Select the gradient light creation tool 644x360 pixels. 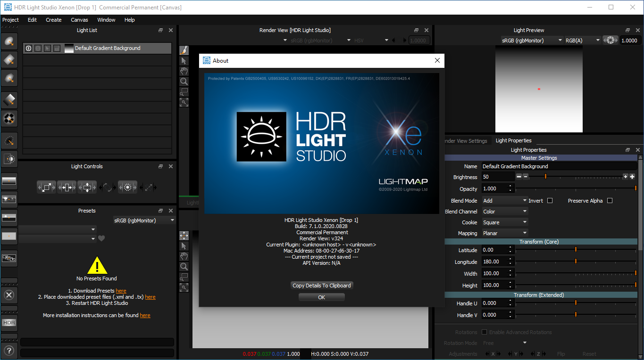pos(9,99)
